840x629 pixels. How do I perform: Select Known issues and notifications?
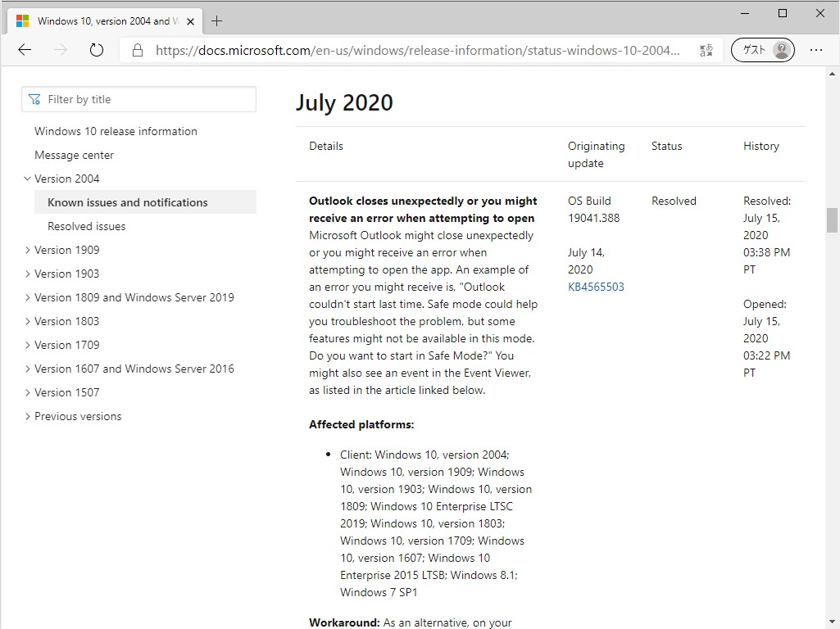128,202
